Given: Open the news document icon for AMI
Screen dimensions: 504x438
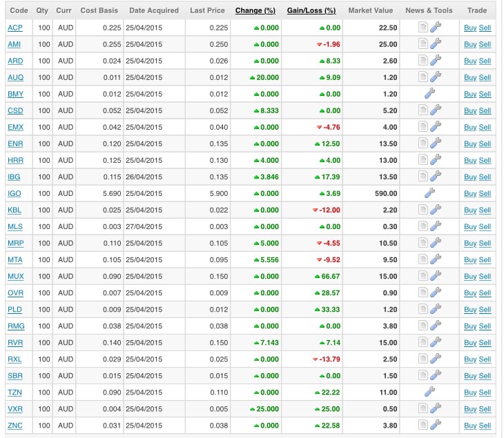Looking at the screenshot, I should [x=423, y=43].
